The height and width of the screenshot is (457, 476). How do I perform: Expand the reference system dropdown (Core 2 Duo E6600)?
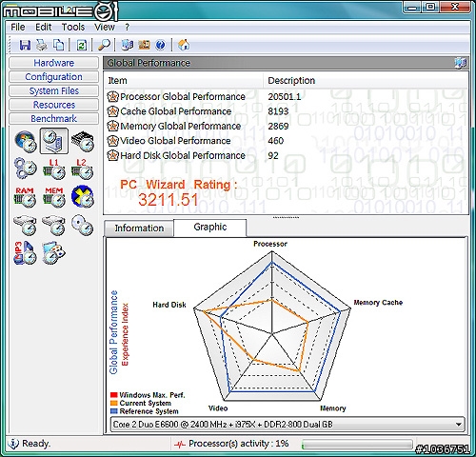[x=288, y=425]
